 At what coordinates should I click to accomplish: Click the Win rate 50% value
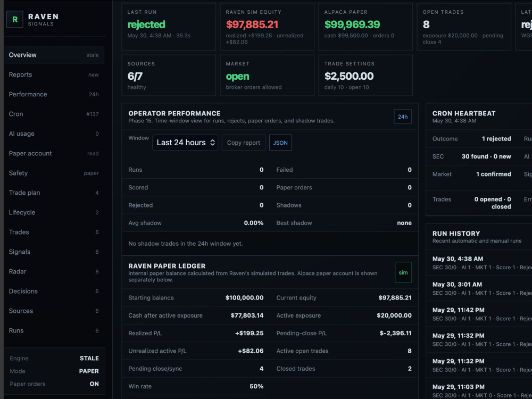click(x=256, y=386)
